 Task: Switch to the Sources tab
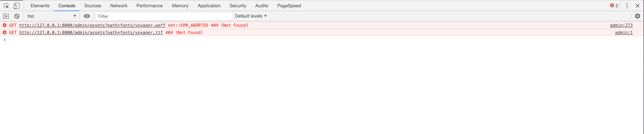pos(92,6)
